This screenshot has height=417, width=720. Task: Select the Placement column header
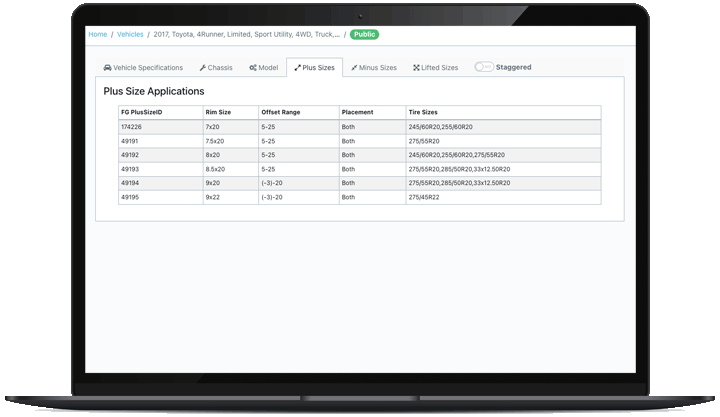click(x=356, y=112)
